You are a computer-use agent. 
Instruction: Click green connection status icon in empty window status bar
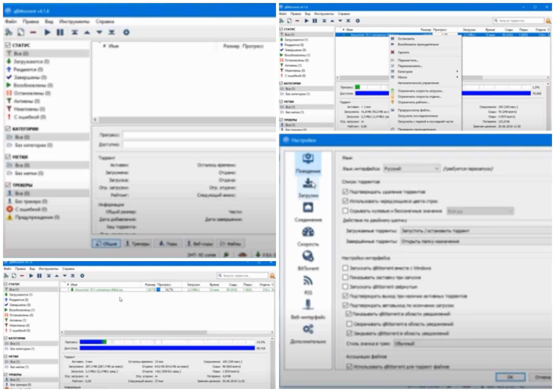(x=226, y=254)
